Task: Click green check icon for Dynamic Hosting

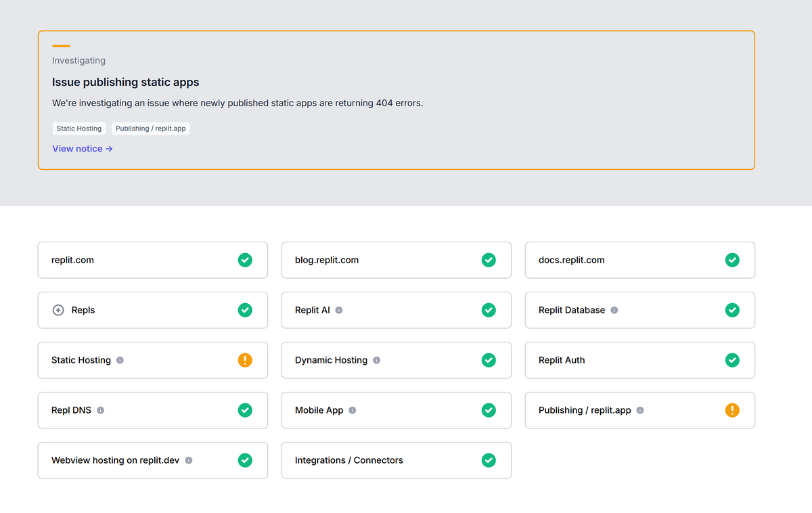Action: [x=489, y=360]
